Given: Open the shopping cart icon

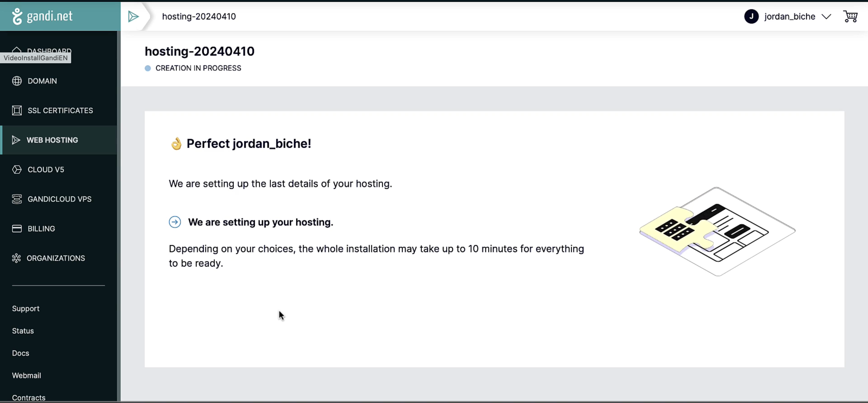Looking at the screenshot, I should click(x=850, y=16).
